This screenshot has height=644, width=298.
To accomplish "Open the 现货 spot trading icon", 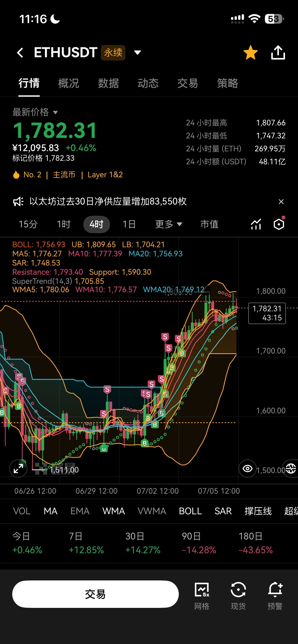I will pos(238,596).
